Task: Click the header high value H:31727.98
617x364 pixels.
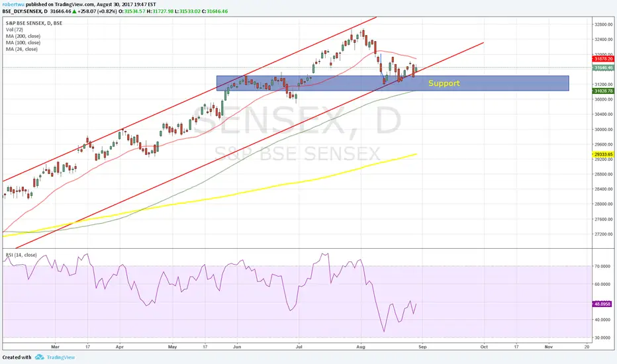Action: [x=160, y=11]
